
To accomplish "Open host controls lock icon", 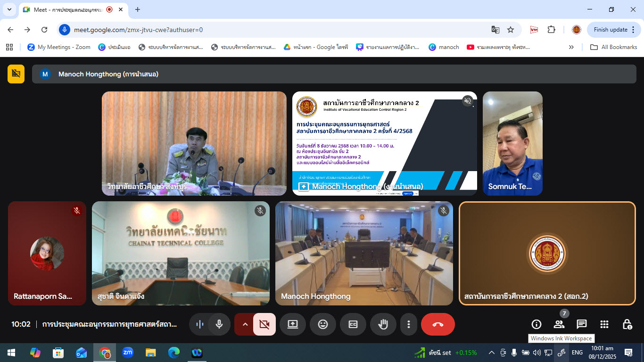I will (627, 324).
